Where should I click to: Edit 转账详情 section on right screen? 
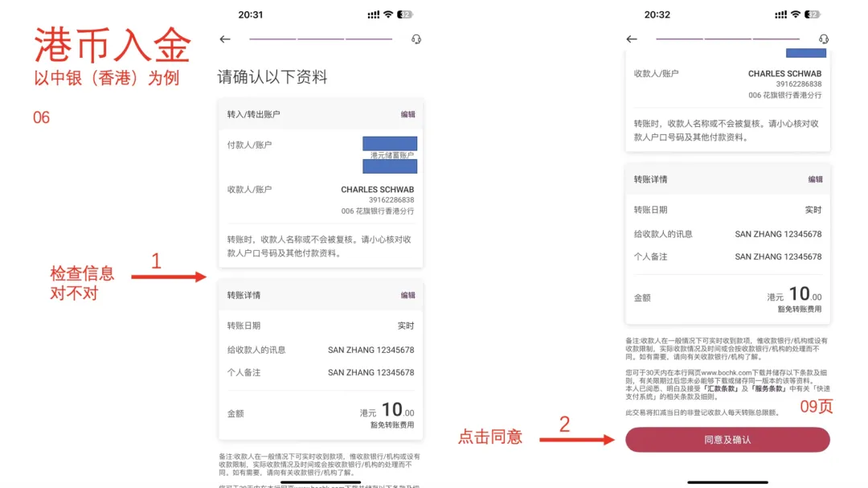click(816, 179)
